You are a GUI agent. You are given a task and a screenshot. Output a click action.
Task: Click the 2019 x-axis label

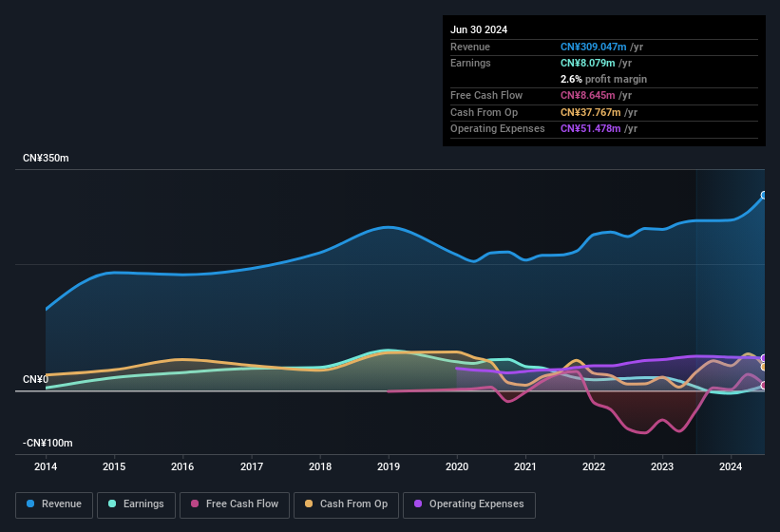(x=389, y=466)
